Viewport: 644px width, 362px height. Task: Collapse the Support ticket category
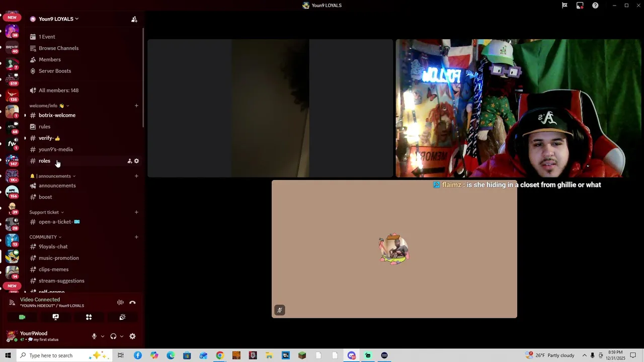[x=46, y=212]
